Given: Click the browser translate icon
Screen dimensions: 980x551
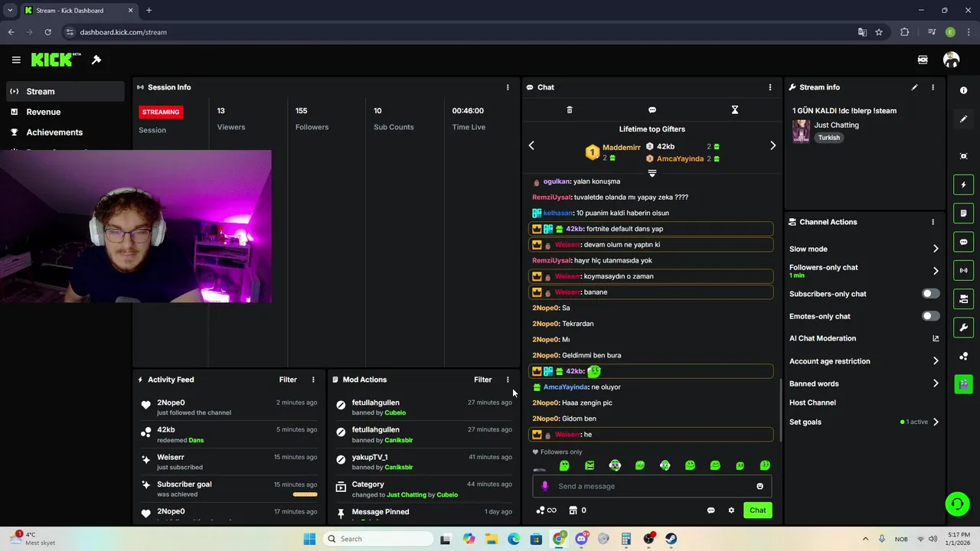Looking at the screenshot, I should tap(862, 32).
